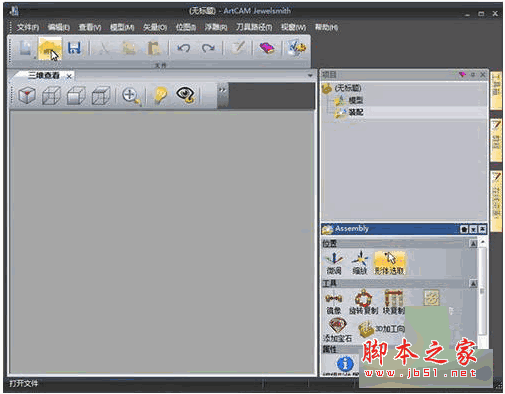
Task: Click the 缩放 scale tool icon
Action: click(x=360, y=263)
